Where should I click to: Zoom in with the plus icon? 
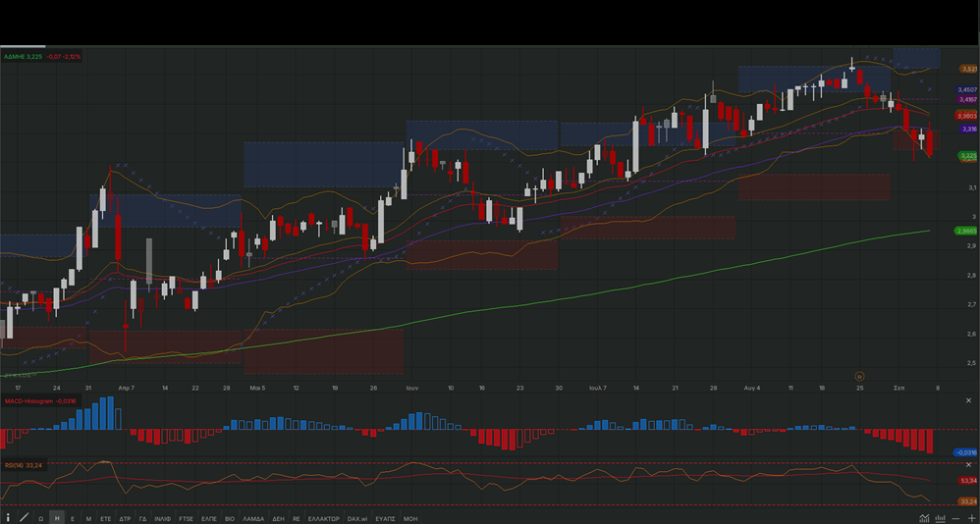coord(971,518)
